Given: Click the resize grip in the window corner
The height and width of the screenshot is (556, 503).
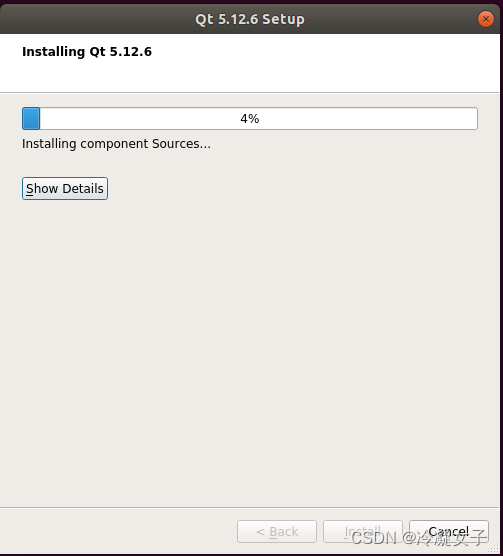Looking at the screenshot, I should 494,548.
